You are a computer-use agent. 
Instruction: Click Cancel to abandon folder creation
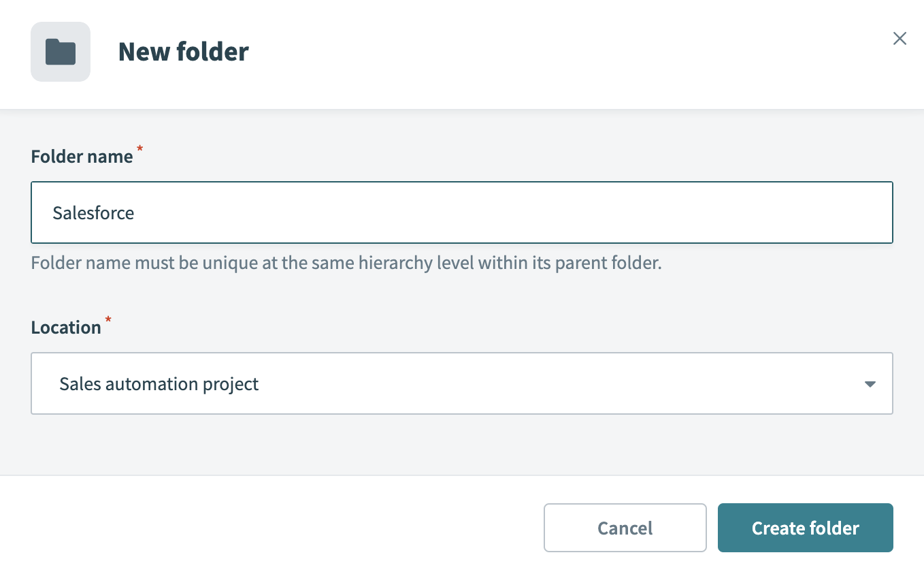point(624,528)
